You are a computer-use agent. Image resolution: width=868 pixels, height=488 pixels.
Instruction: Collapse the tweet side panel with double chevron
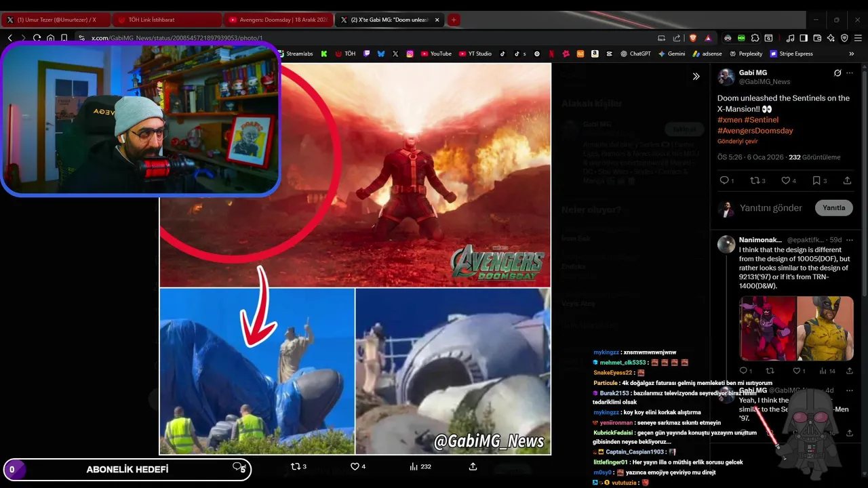tap(696, 77)
